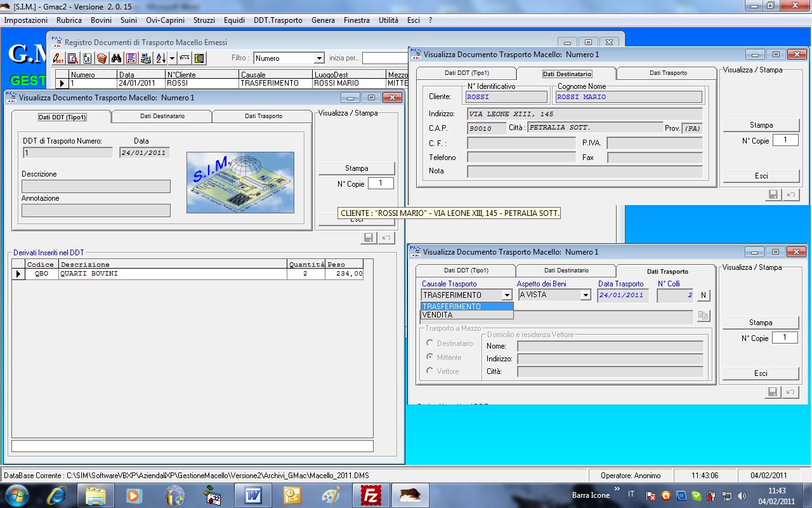
Task: Click the undo arrow icon in Dati Destinatario window
Action: [790, 195]
